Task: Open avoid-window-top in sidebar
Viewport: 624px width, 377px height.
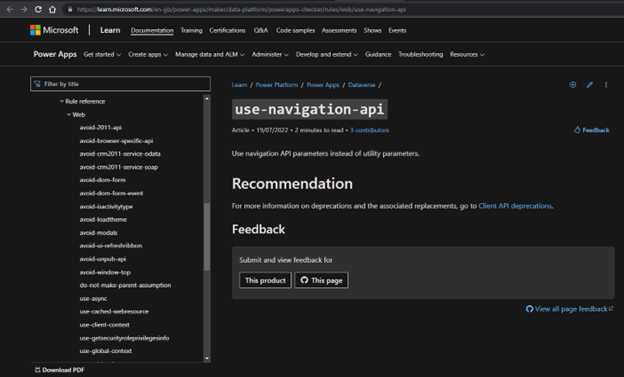Action: [x=105, y=272]
